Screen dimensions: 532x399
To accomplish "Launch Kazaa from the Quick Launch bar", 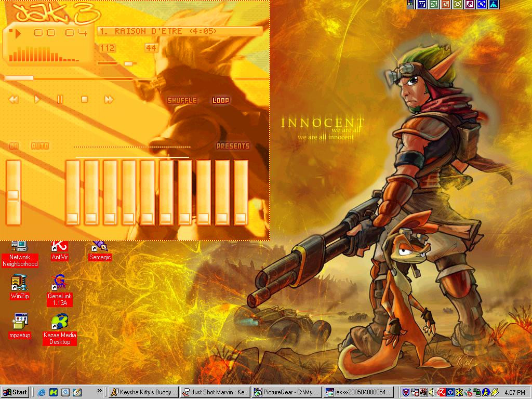I will (54, 392).
